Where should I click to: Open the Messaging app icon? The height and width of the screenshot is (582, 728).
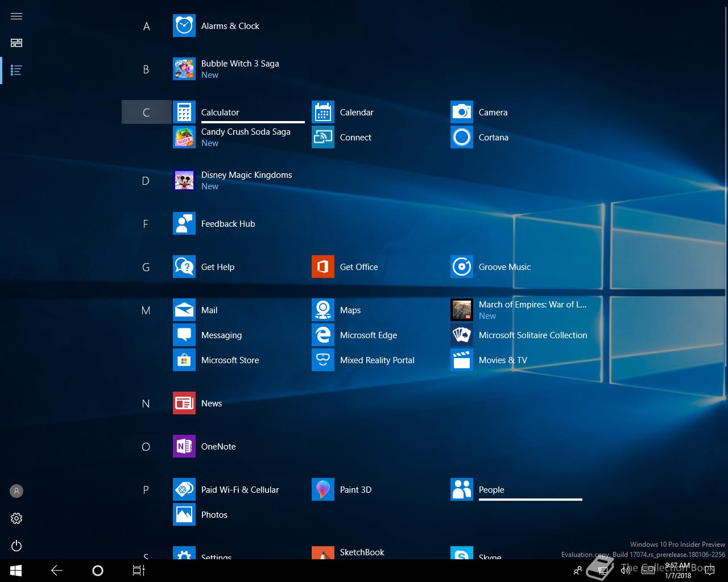(x=184, y=335)
